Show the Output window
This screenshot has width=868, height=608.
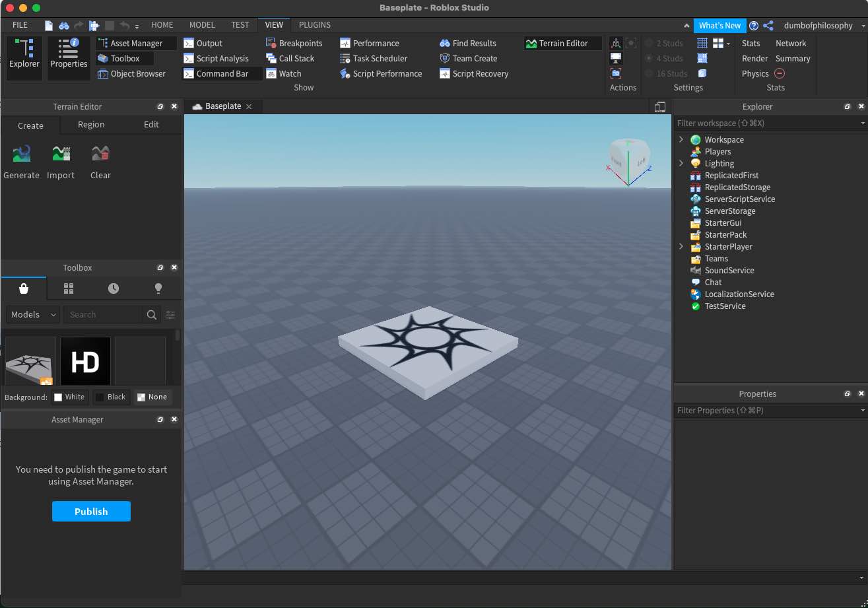tap(202, 43)
